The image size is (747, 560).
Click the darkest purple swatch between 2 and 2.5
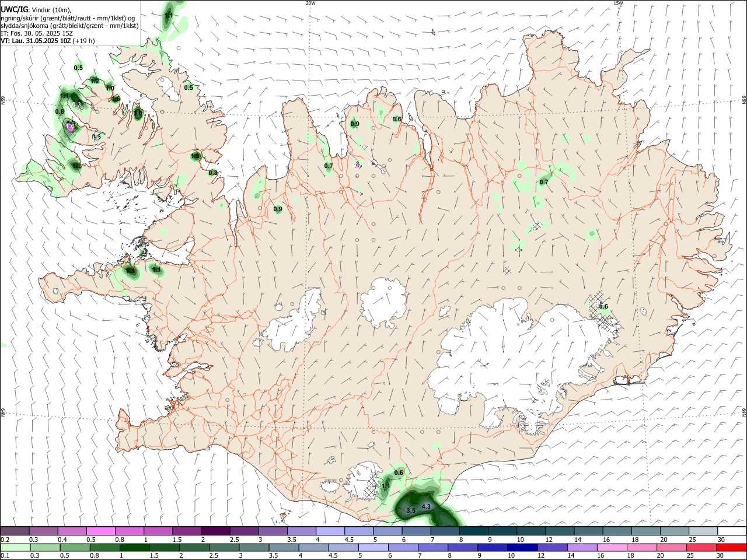point(215,531)
